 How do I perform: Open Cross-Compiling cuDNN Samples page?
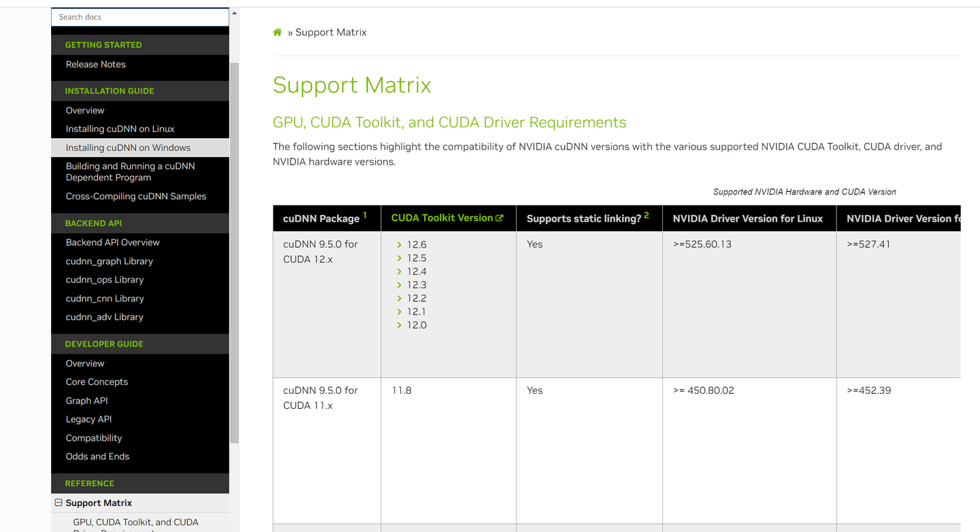[136, 197]
